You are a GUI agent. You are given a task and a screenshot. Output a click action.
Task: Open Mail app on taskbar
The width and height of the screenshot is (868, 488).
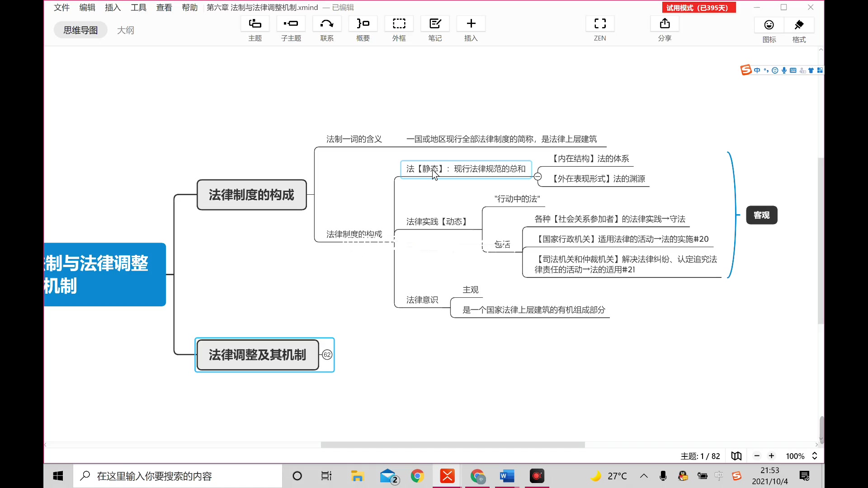click(x=388, y=476)
